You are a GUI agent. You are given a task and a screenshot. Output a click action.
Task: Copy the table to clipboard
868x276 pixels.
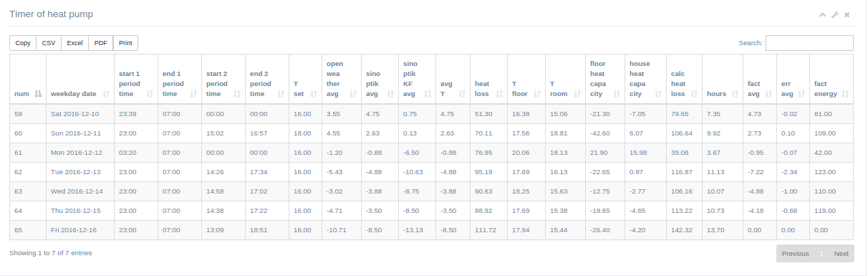(23, 43)
